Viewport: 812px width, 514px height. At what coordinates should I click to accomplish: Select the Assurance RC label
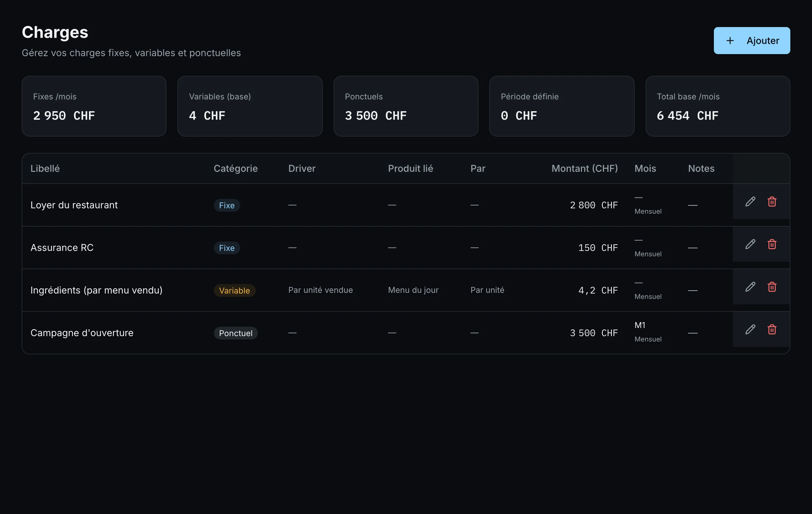pyautogui.click(x=62, y=248)
